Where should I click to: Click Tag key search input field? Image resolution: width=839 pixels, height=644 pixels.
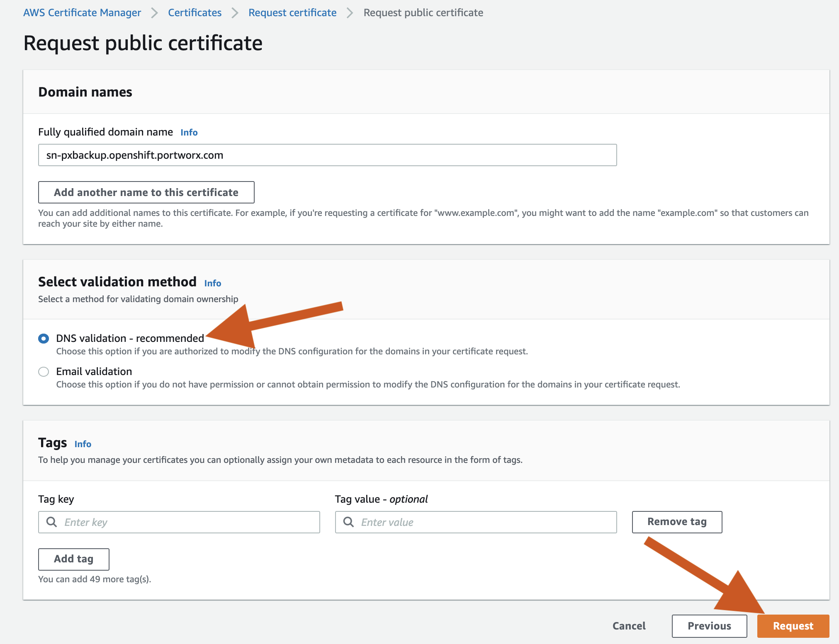tap(180, 522)
